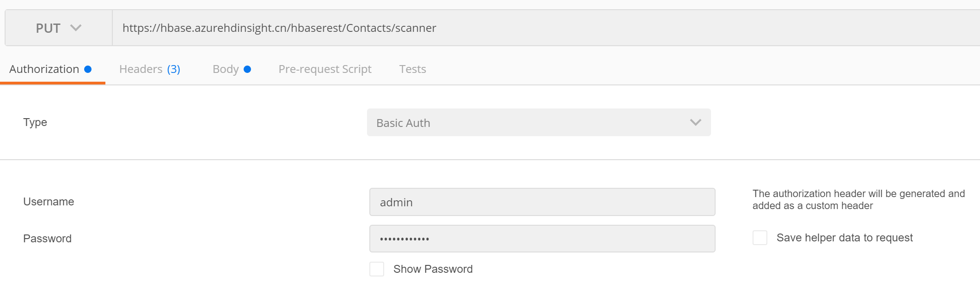Click the Save helper data to request label
980x282 pixels.
[x=845, y=238]
